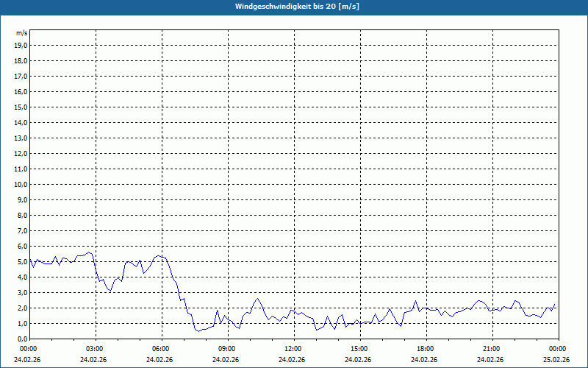This screenshot has width=588, height=368.
Task: Select the "24.02.26" date under 12:00
Action: [292, 360]
